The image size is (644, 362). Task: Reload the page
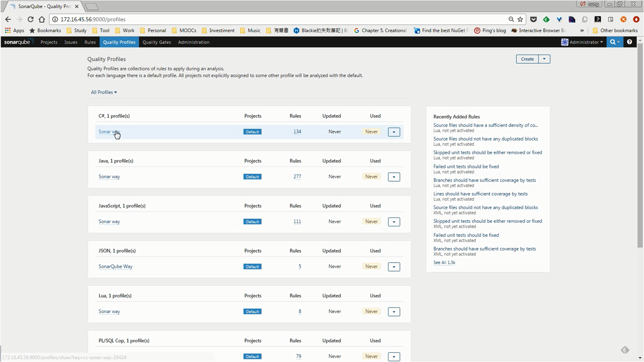[31, 19]
